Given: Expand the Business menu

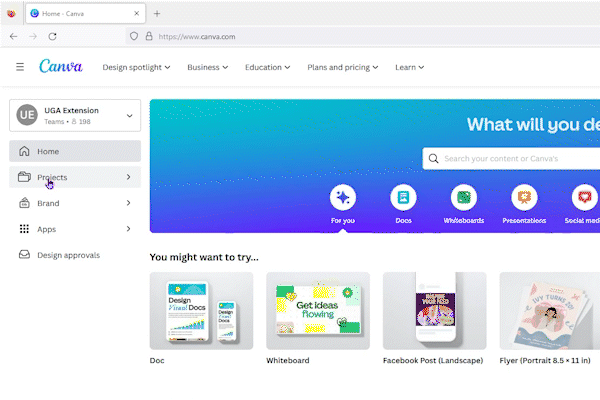Looking at the screenshot, I should pyautogui.click(x=207, y=67).
